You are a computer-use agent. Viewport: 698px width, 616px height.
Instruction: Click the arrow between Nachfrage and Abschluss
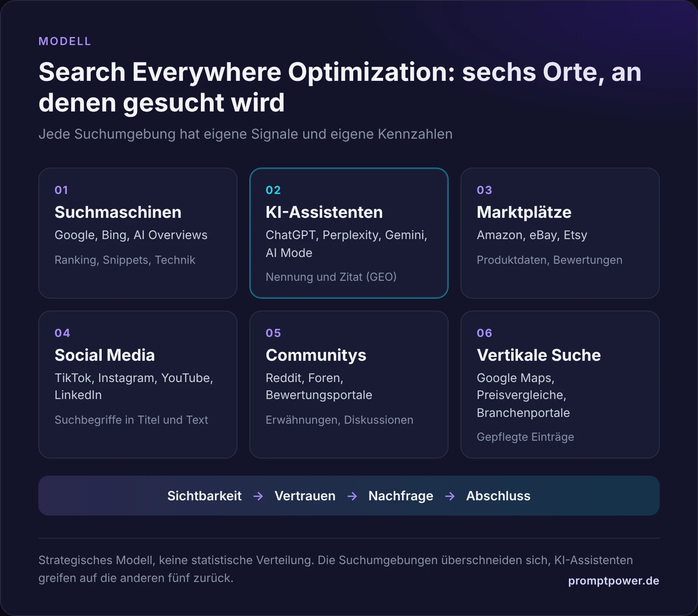[x=450, y=496]
